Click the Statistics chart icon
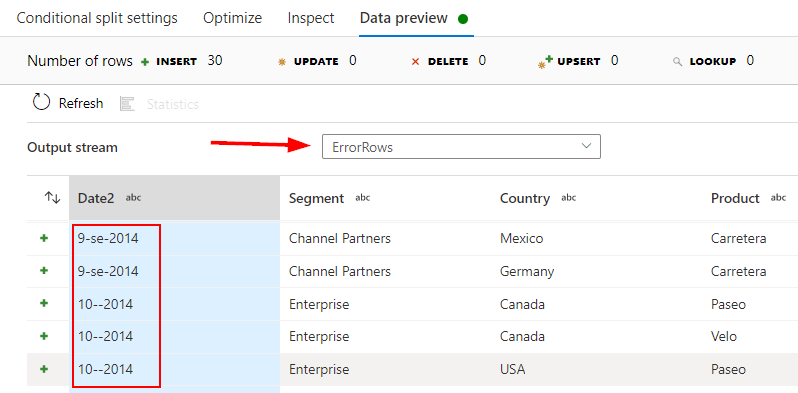 pos(127,104)
